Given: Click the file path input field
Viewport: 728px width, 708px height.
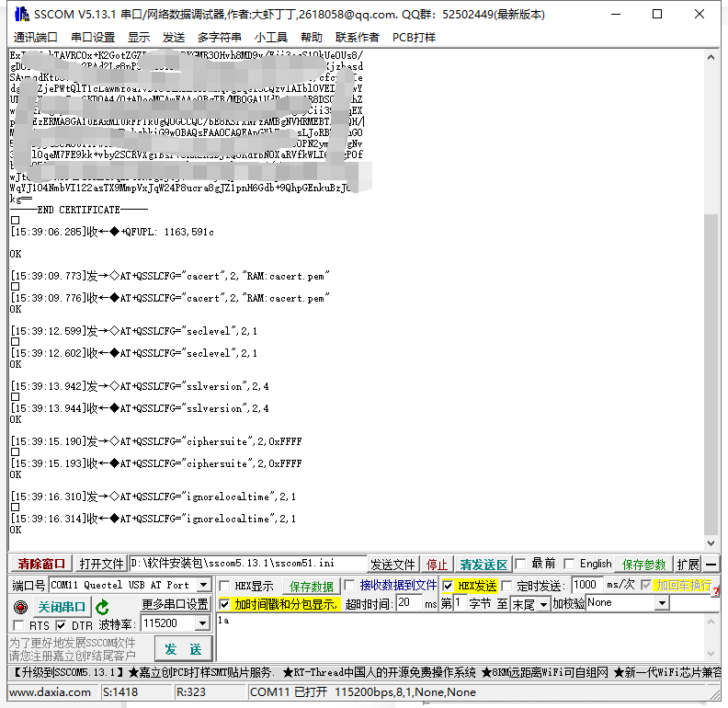Looking at the screenshot, I should [247, 564].
